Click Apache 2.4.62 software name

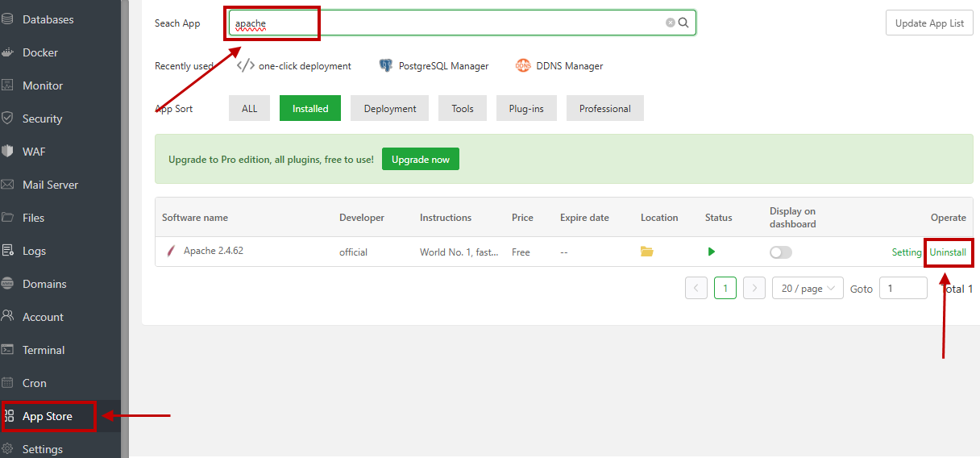(x=214, y=251)
